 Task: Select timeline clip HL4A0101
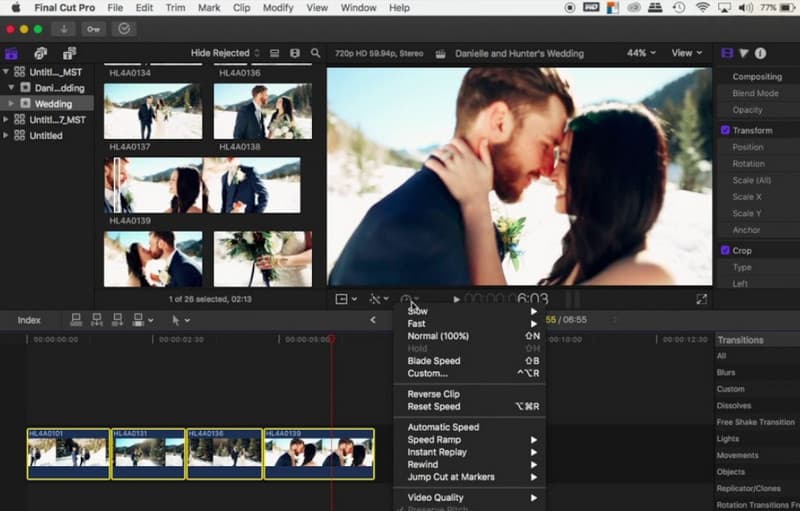point(68,453)
